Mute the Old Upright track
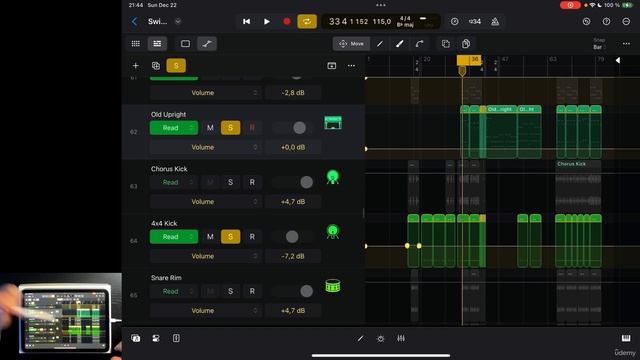The width and height of the screenshot is (640, 360). [210, 128]
